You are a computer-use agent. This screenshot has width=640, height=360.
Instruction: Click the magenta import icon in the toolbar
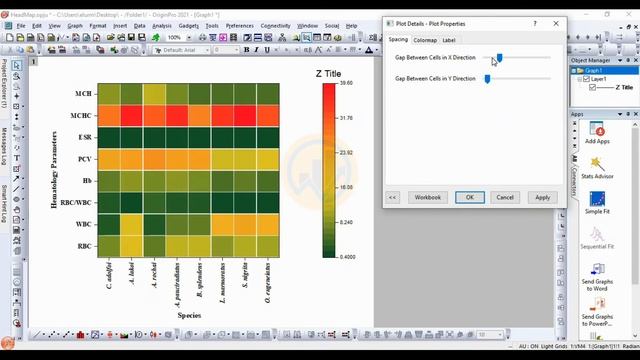(223, 38)
